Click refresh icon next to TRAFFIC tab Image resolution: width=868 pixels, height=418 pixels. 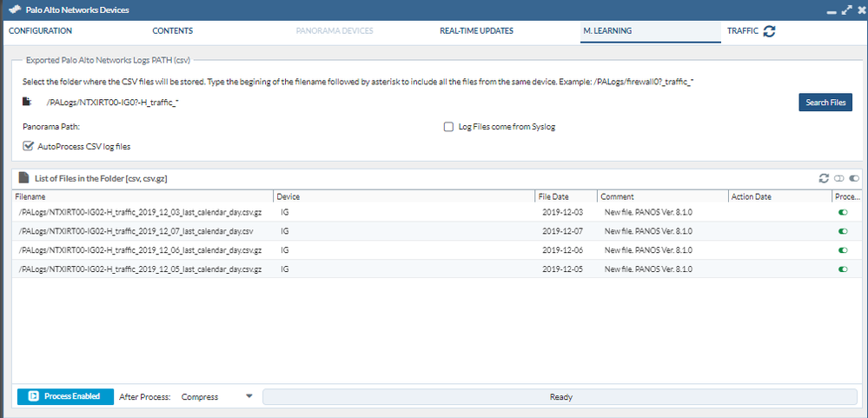coord(769,31)
